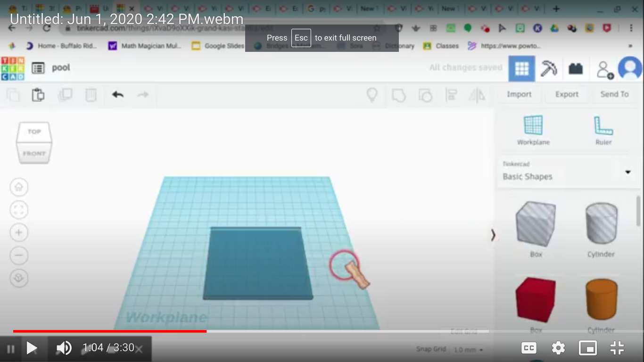
Task: Click the view cube FRONT face
Action: (x=34, y=153)
